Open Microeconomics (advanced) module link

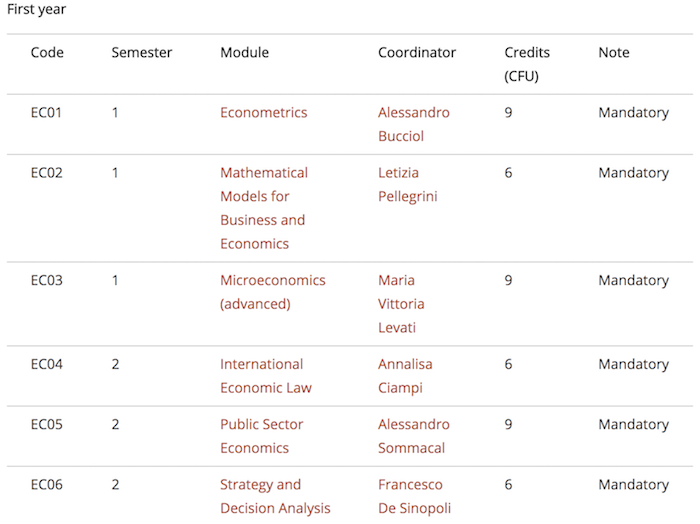(x=273, y=292)
